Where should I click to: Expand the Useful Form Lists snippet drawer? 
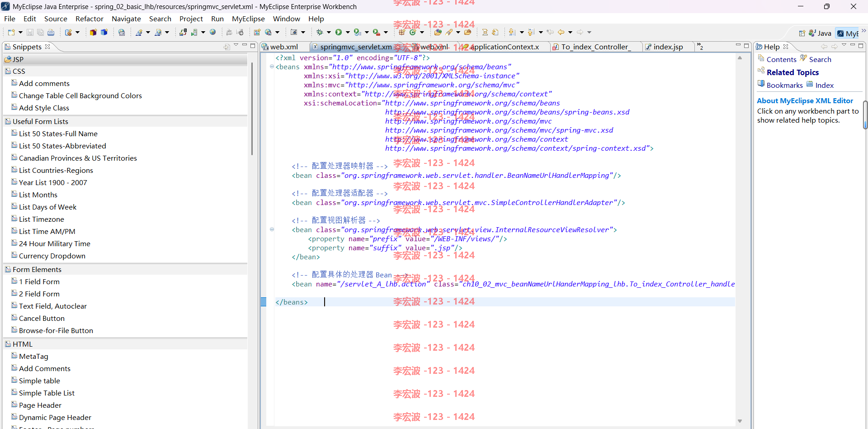[x=126, y=121]
